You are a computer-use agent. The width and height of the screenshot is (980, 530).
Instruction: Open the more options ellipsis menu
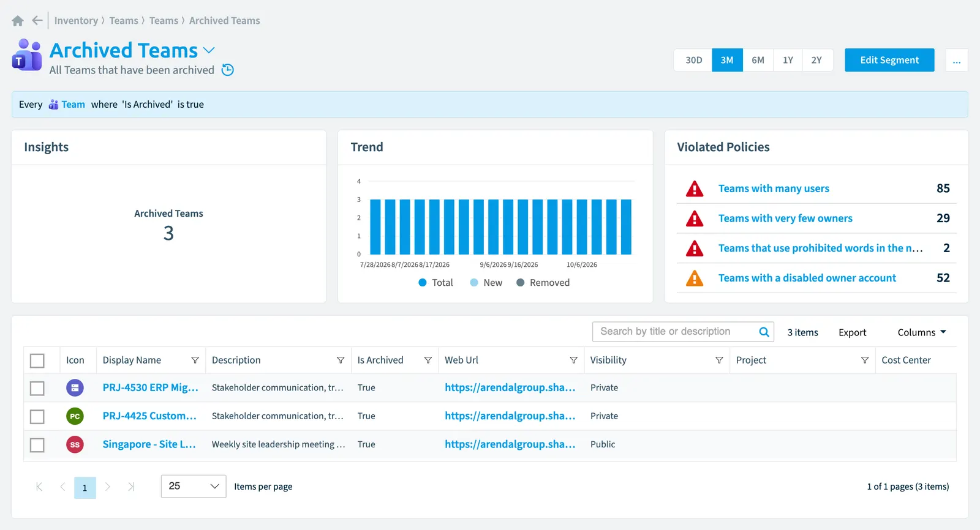(957, 60)
